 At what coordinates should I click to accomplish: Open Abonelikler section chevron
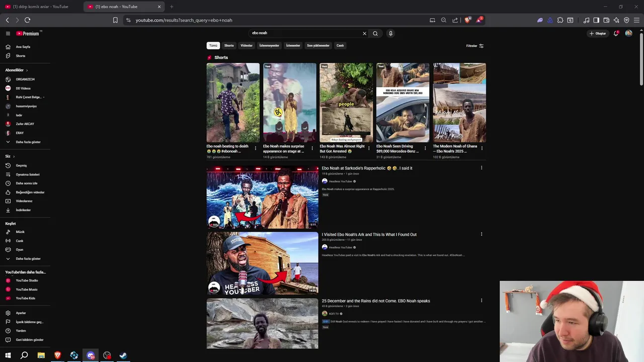27,70
